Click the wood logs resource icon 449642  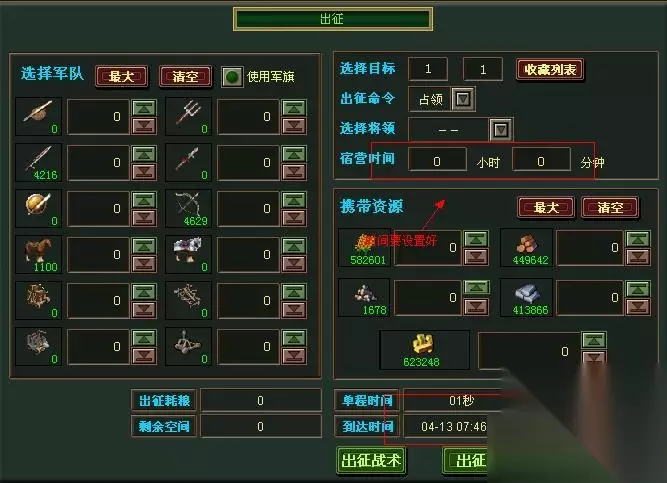click(526, 248)
